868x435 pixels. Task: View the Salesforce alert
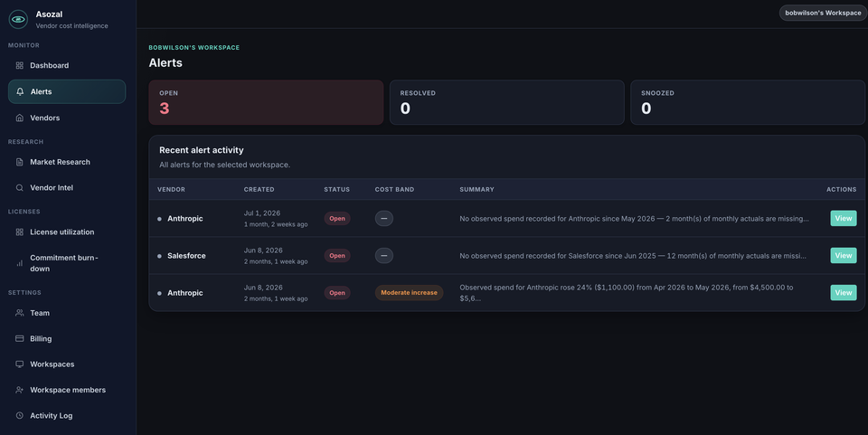click(x=843, y=256)
